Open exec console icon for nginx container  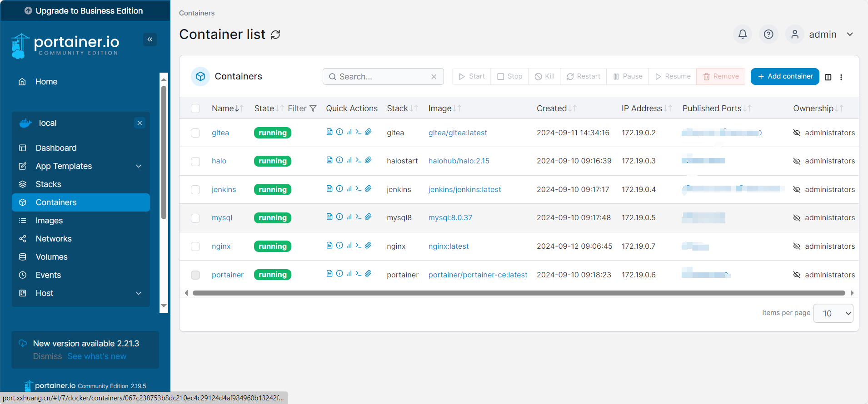click(359, 245)
